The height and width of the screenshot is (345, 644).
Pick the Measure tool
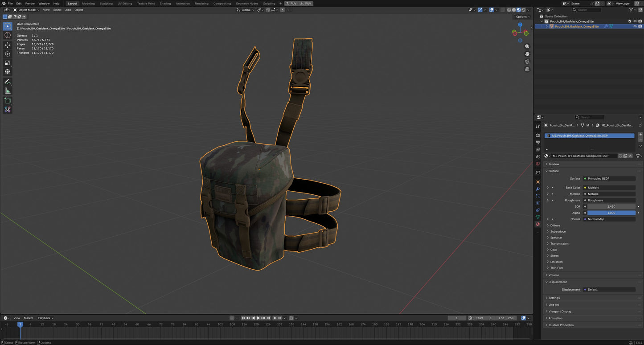point(8,91)
